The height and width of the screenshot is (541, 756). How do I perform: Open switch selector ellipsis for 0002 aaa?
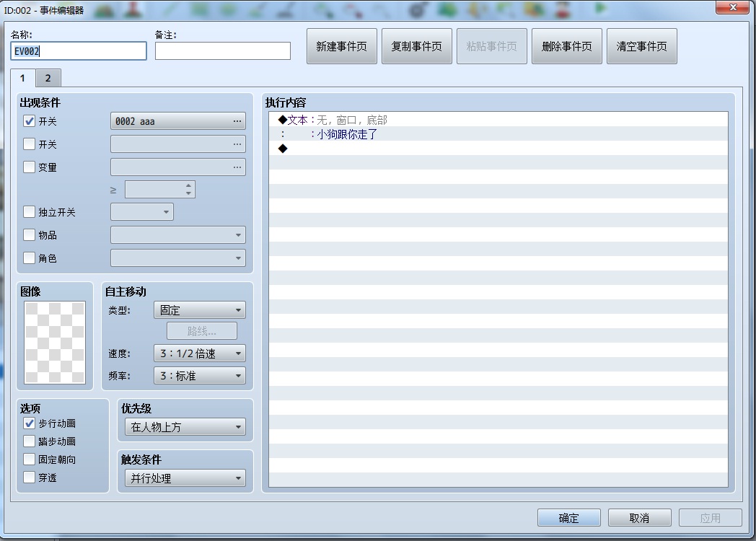pyautogui.click(x=237, y=121)
